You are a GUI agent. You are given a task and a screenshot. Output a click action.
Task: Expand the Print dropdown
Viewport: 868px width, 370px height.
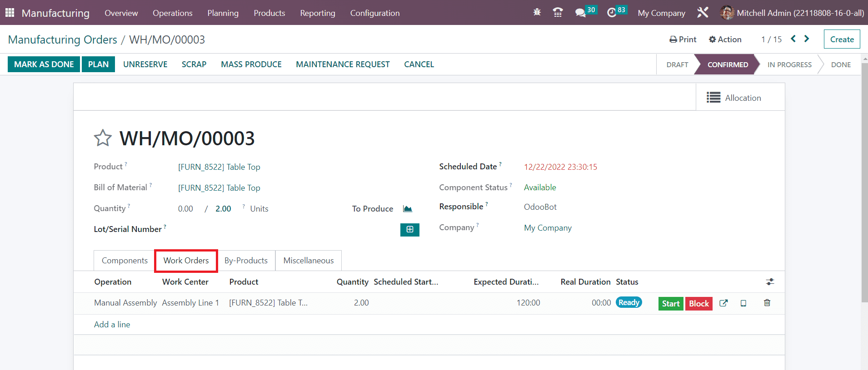[x=683, y=39]
